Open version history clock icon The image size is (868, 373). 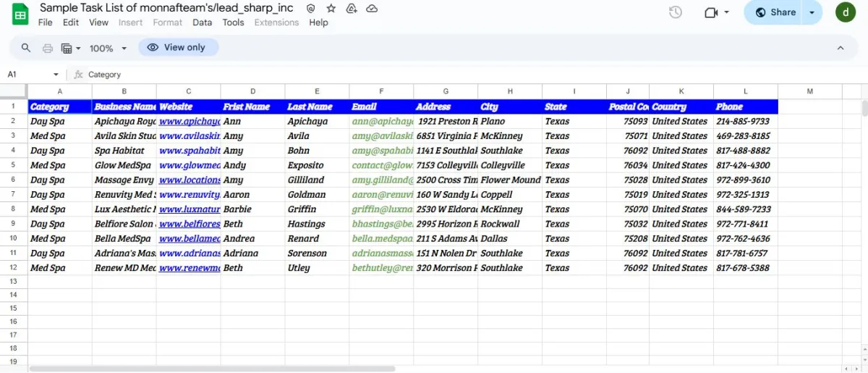click(x=676, y=12)
